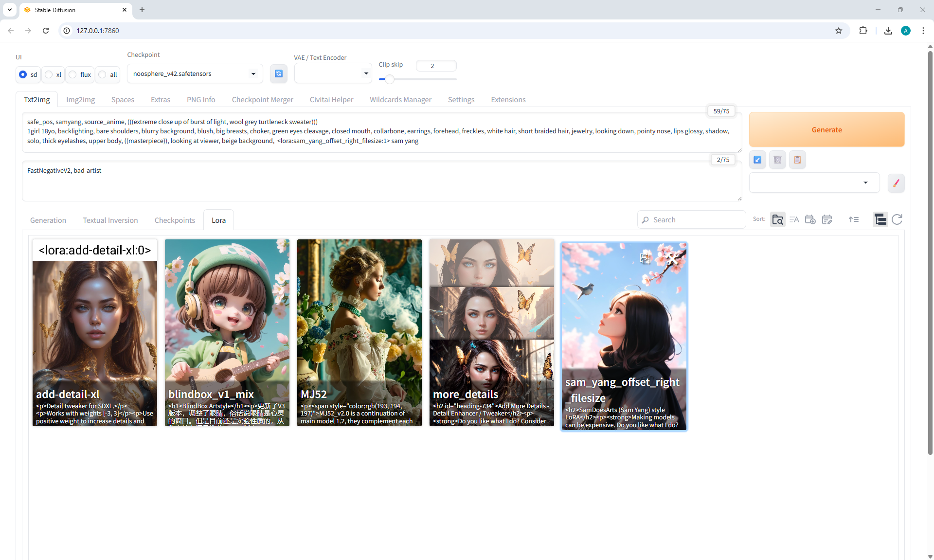Click the read-last-parameters blue arrow icon
Screen dimensions: 934x560
[757, 160]
